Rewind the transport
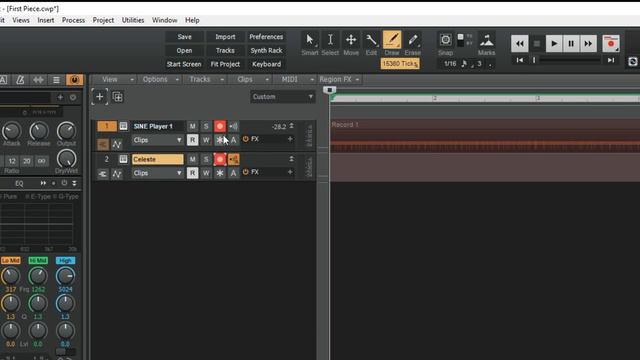Screen dimensions: 640x360 coord(520,43)
